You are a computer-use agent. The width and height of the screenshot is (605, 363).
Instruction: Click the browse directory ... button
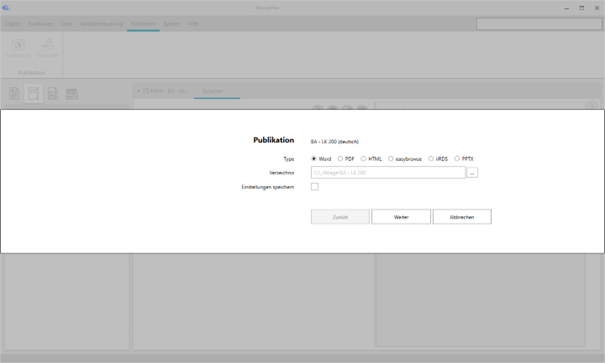point(472,172)
